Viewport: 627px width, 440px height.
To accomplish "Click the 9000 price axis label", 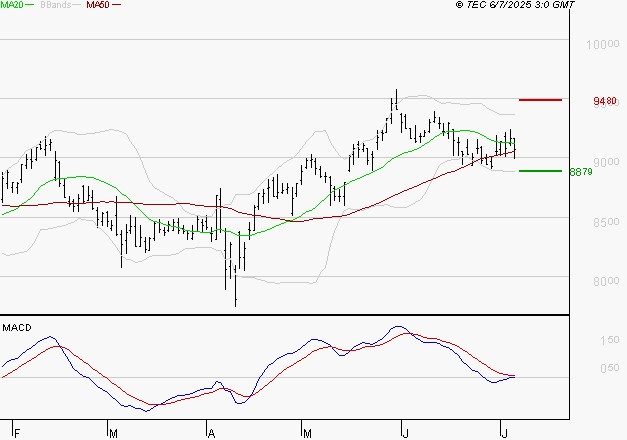I will (x=606, y=162).
